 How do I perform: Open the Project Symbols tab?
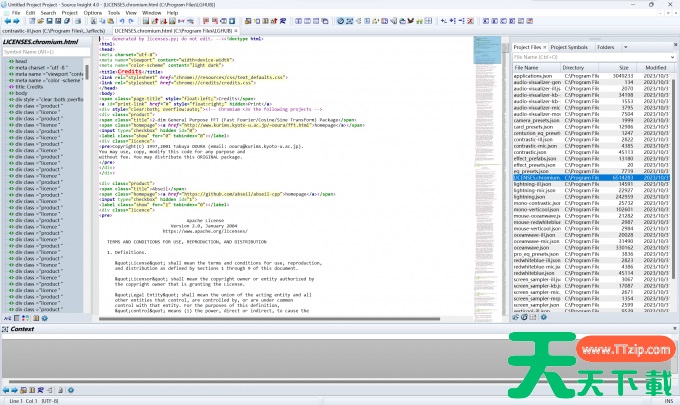(x=568, y=47)
